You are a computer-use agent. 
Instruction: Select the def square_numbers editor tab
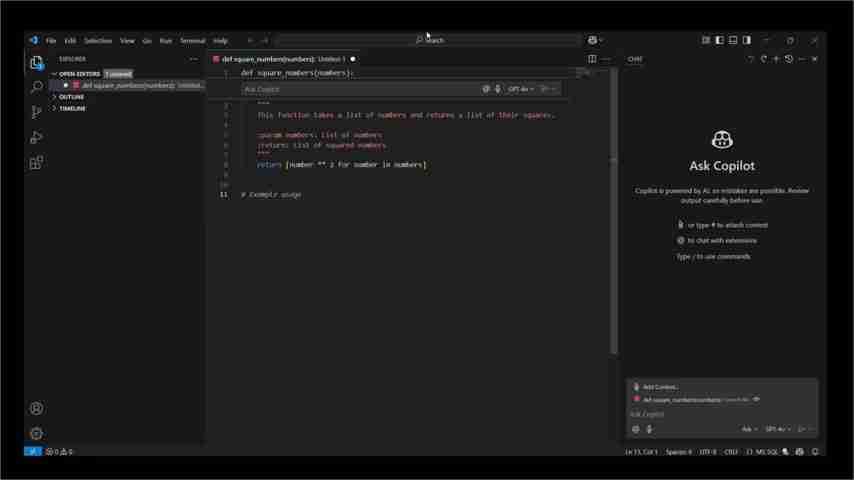(x=284, y=59)
